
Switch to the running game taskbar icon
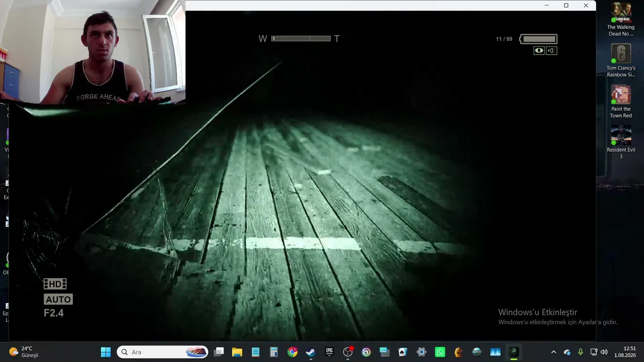[514, 352]
